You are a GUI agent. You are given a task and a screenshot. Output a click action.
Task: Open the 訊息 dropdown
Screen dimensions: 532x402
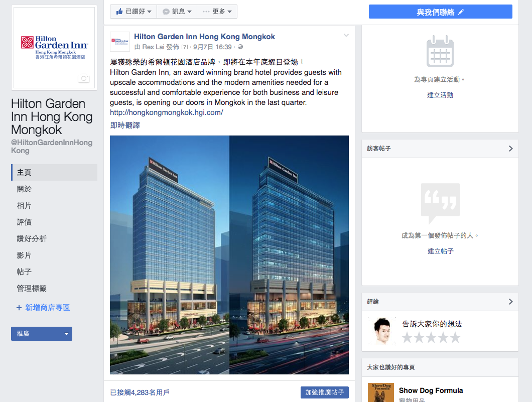(x=177, y=12)
